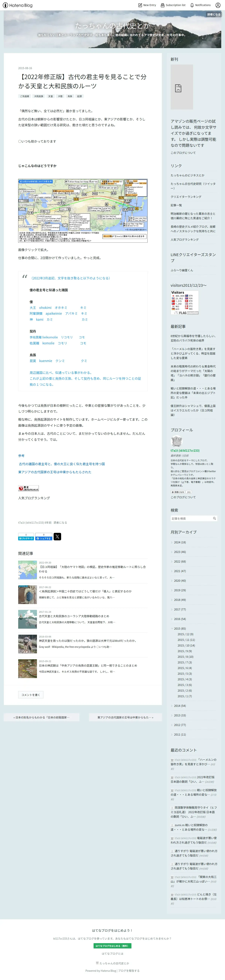This screenshot has width=225, height=980.
Task: Select the ご先祖様 tag
Action: tap(24, 96)
